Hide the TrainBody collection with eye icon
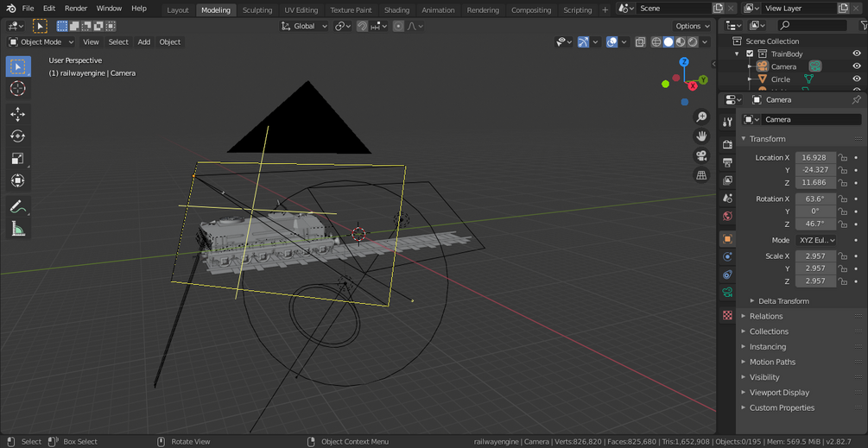This screenshot has width=868, height=448. tap(857, 54)
